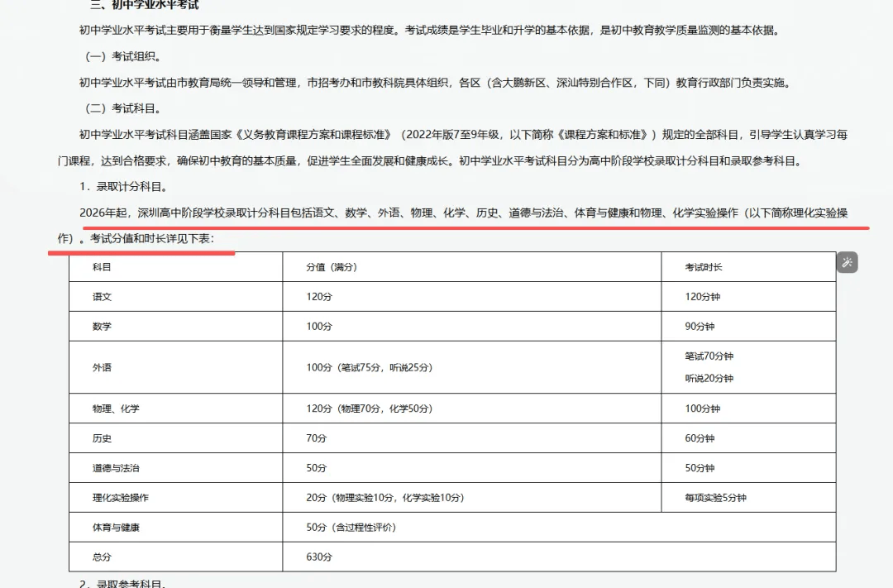This screenshot has height=588, width=893.
Task: Click the 考试分值和时长详见下表 text
Action: pos(152,238)
